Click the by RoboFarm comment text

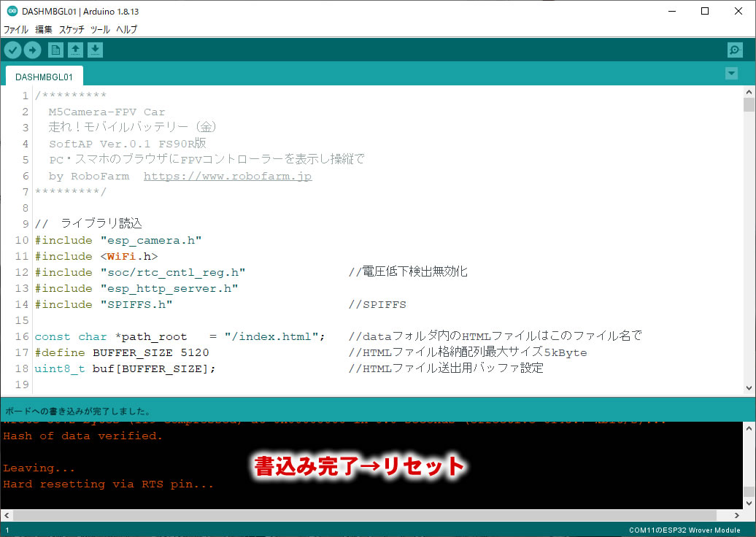pyautogui.click(x=89, y=176)
